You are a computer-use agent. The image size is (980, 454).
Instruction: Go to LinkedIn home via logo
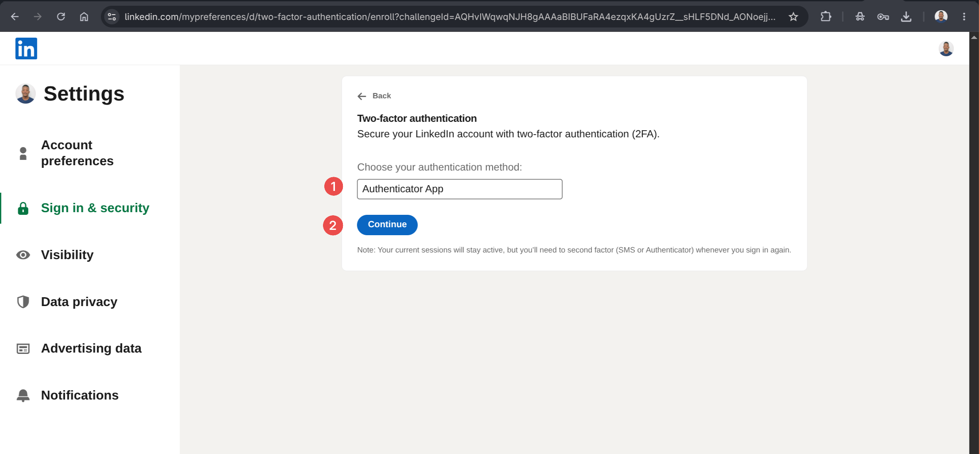[x=26, y=48]
